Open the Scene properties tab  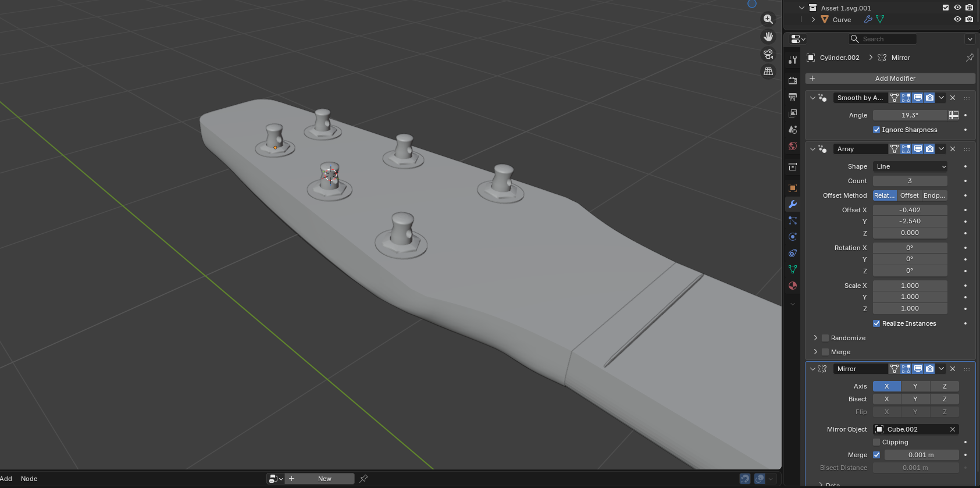pos(792,129)
